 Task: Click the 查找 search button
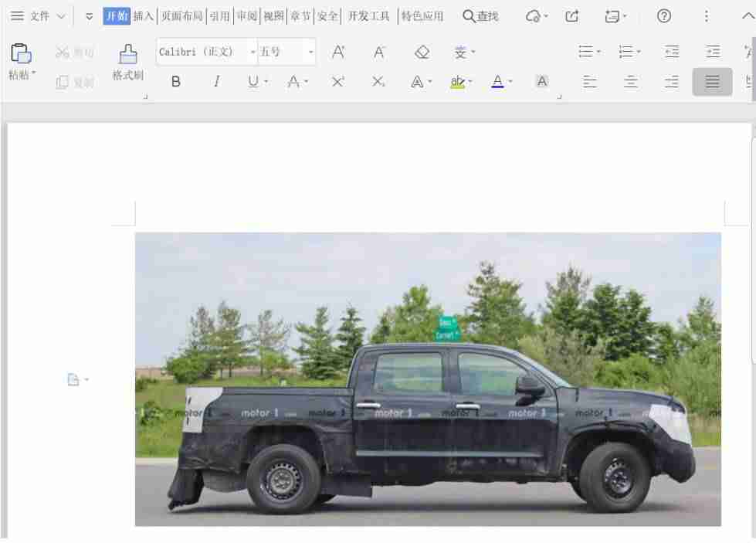480,16
